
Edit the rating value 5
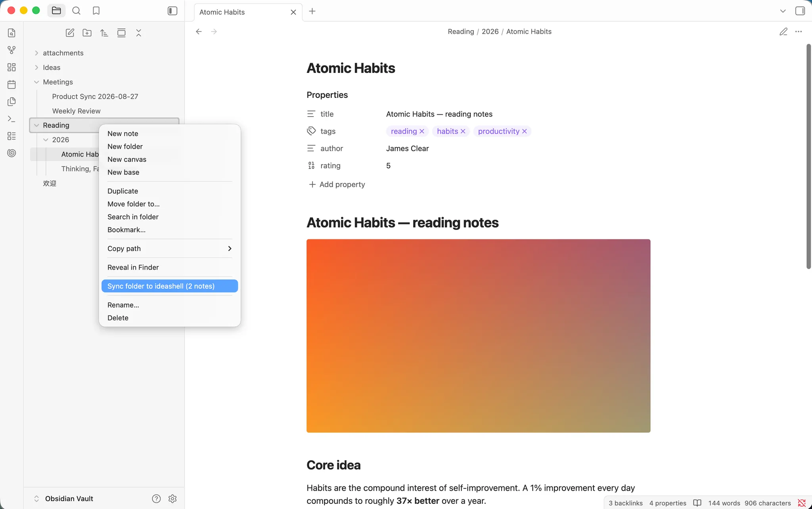click(x=388, y=166)
